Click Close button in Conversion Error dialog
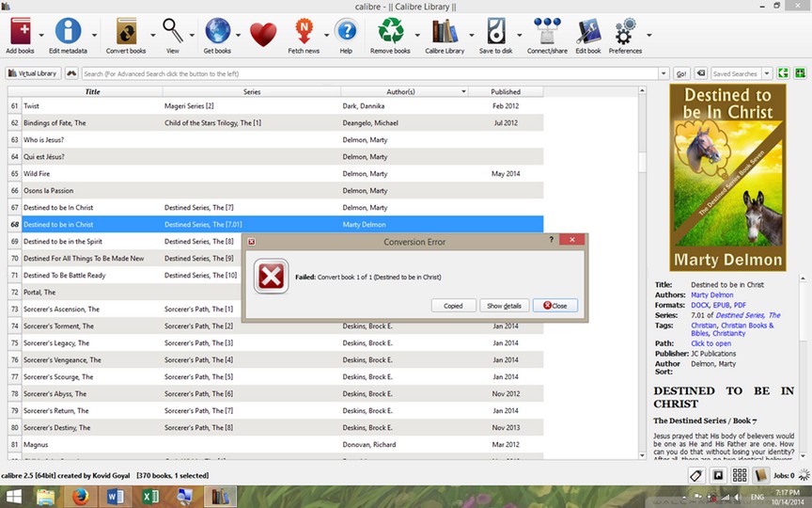Image resolution: width=812 pixels, height=508 pixels. 555,306
